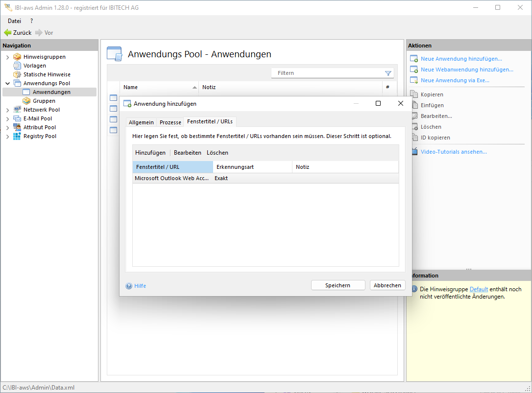Click the filter funnel icon
The width and height of the screenshot is (532, 393).
[x=388, y=73]
